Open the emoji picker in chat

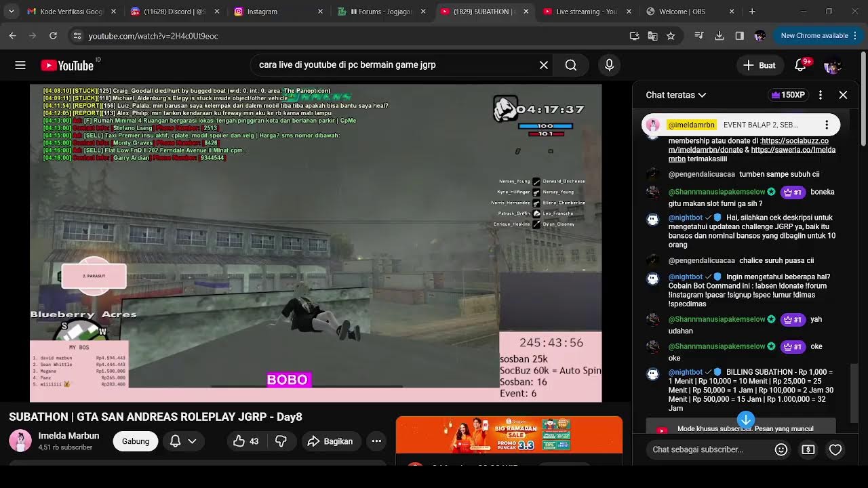781,449
